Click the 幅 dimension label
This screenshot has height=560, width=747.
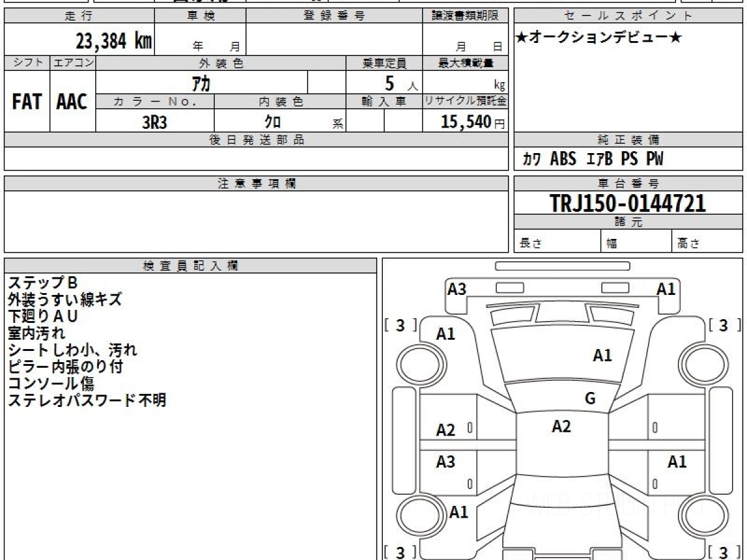(612, 244)
